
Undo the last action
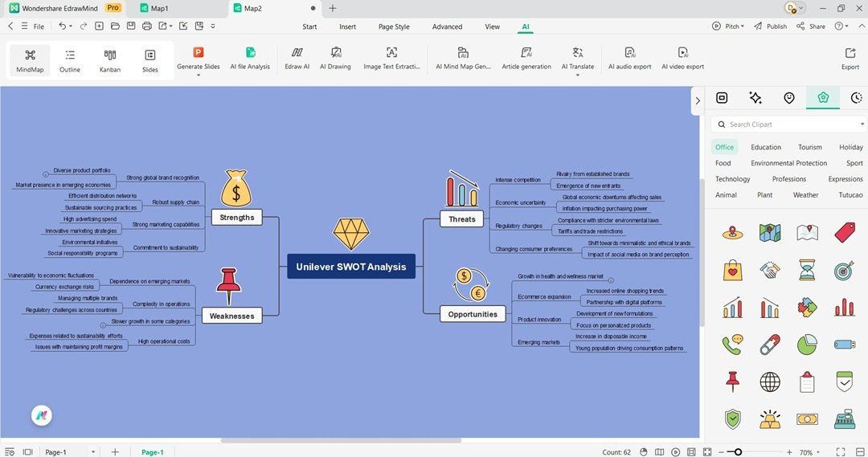[62, 26]
